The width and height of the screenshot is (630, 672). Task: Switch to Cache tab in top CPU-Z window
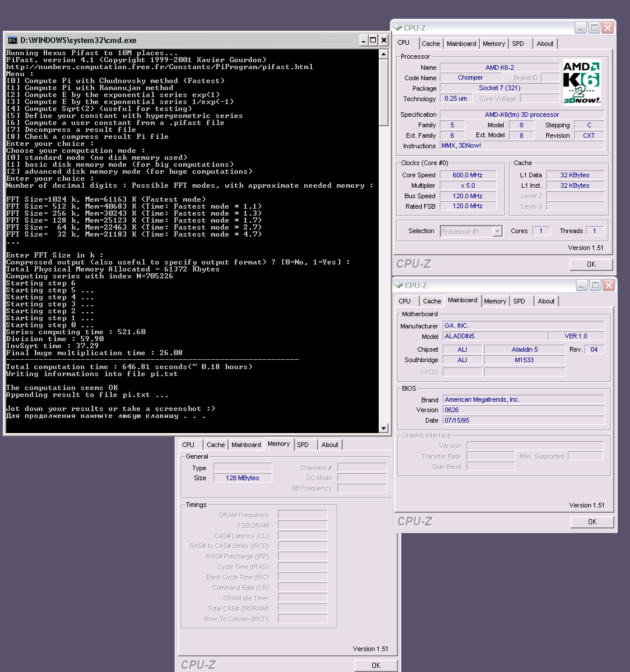click(x=430, y=44)
